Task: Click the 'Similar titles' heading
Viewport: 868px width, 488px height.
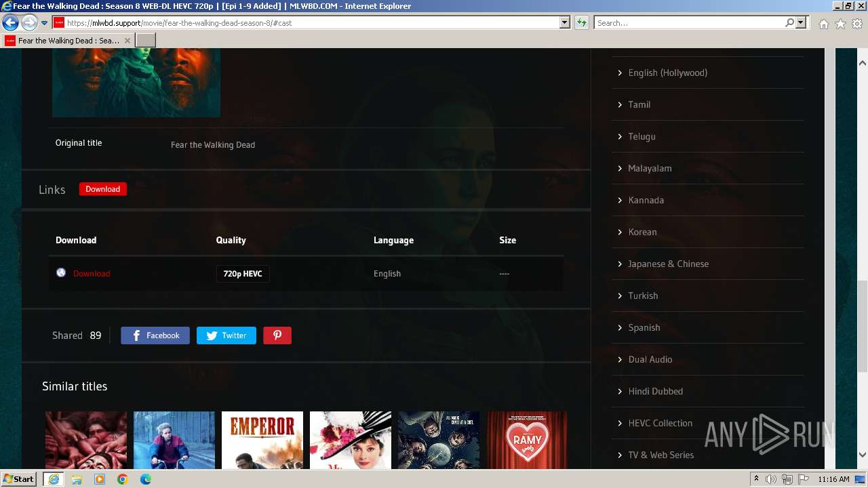Action: (75, 386)
